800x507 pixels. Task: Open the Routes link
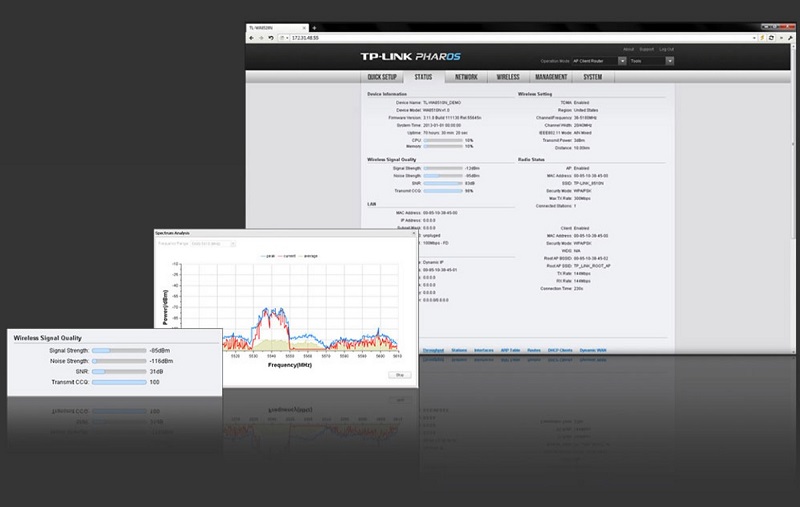(534, 350)
